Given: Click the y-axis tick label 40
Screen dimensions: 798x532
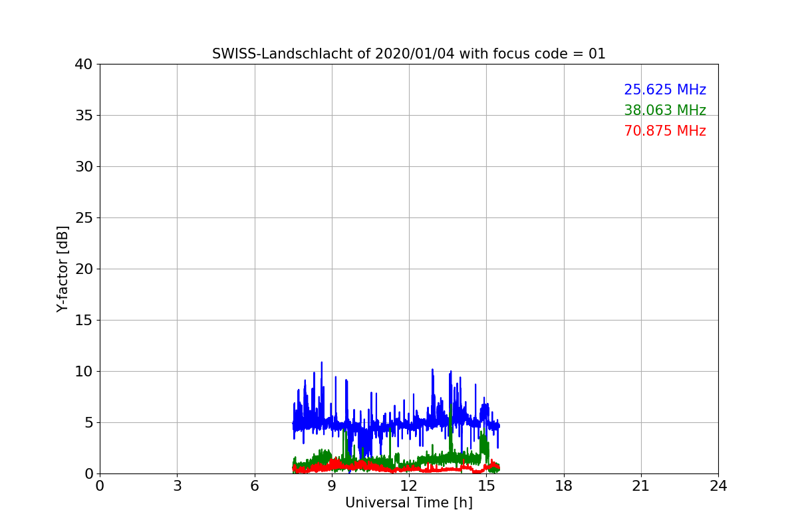Looking at the screenshot, I should [x=84, y=65].
